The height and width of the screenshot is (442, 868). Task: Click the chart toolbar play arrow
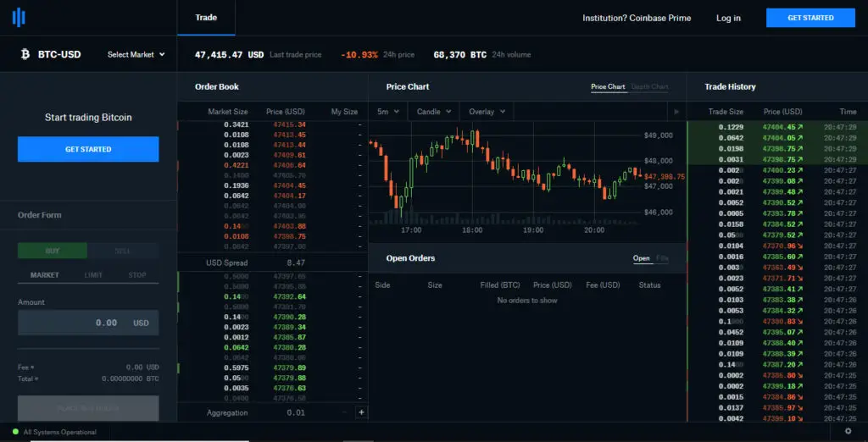pos(676,112)
